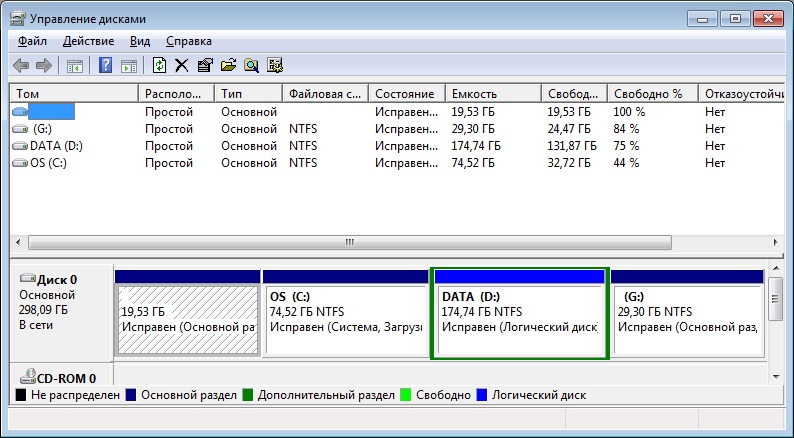The image size is (794, 438).
Task: Sort by the Состояние column header
Action: [407, 94]
